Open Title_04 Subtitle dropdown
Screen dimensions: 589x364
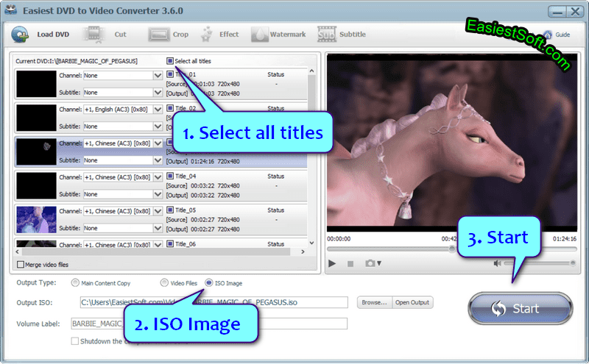tap(158, 194)
